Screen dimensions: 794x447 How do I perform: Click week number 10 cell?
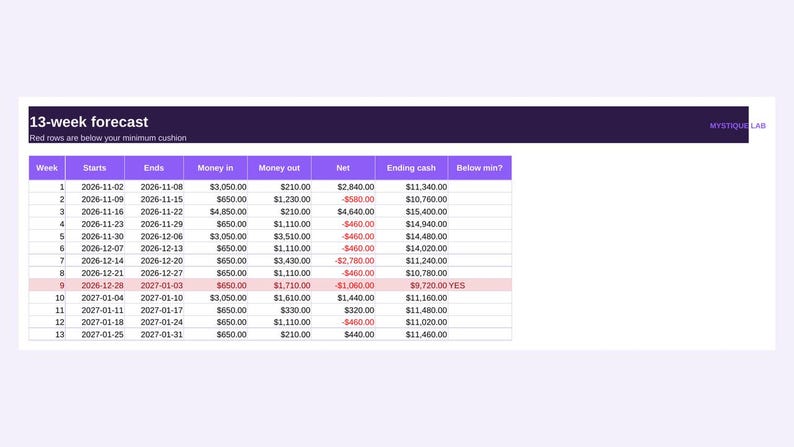[47, 298]
